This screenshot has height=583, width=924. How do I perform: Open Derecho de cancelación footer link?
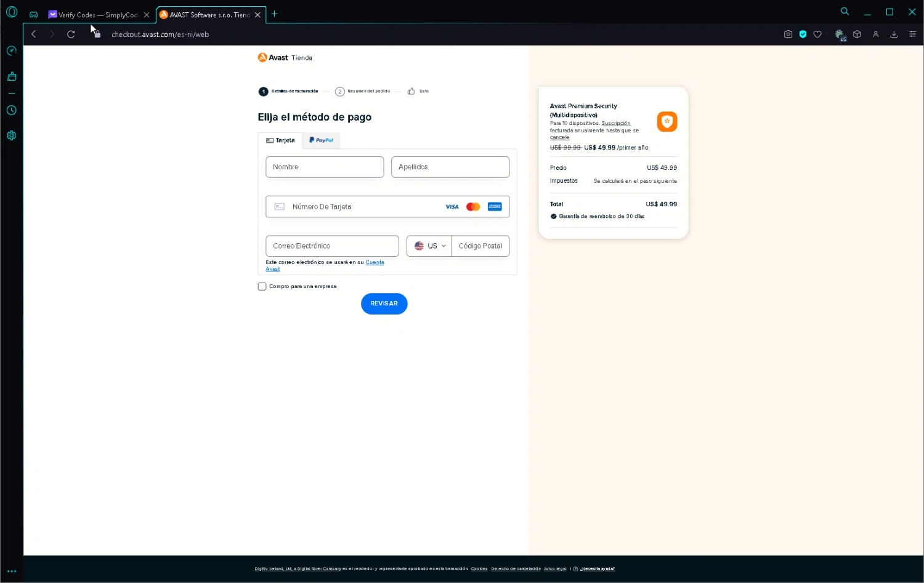pyautogui.click(x=516, y=569)
